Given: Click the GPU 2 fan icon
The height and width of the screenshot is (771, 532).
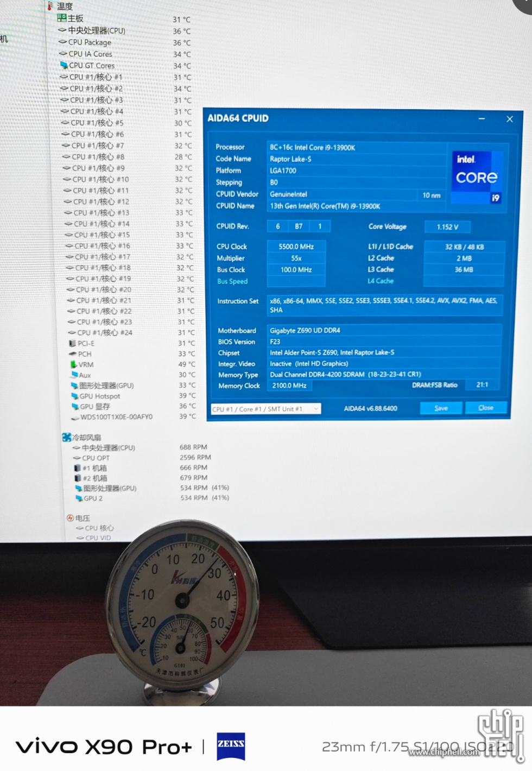Looking at the screenshot, I should pos(79,498).
